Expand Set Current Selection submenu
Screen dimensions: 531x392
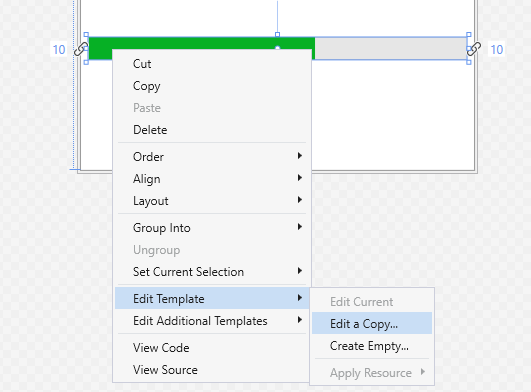(x=212, y=272)
